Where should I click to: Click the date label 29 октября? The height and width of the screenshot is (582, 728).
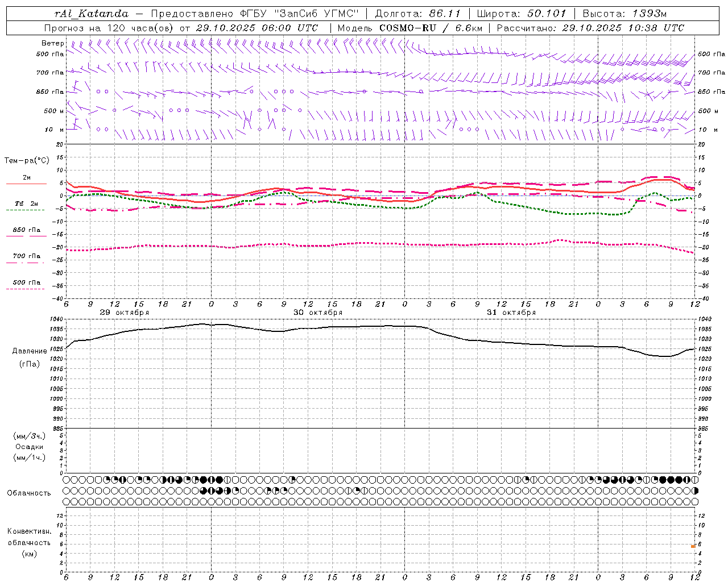pyautogui.click(x=125, y=313)
